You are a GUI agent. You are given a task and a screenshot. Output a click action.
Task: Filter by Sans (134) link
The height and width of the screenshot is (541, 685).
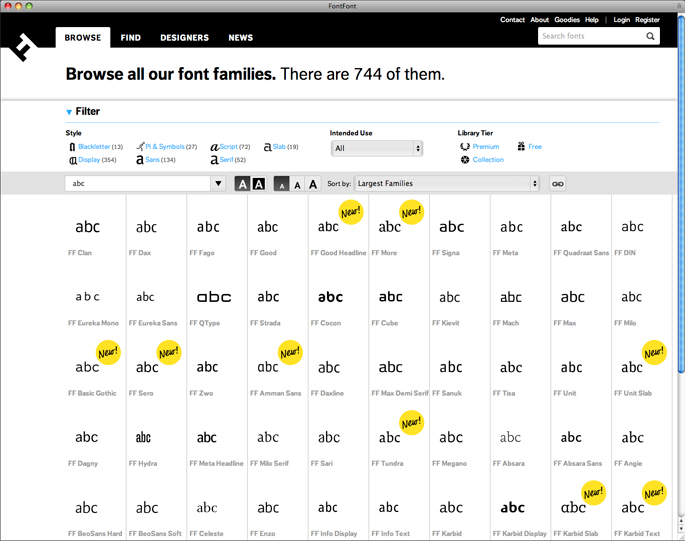tap(160, 160)
